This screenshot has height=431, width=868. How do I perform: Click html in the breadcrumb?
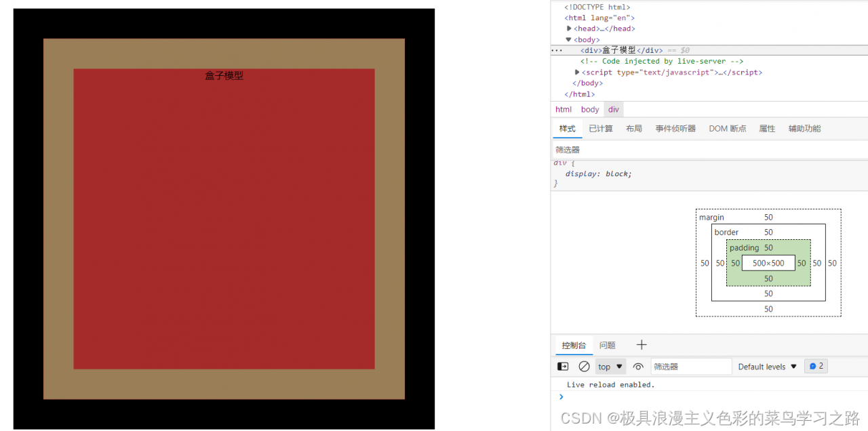[564, 109]
